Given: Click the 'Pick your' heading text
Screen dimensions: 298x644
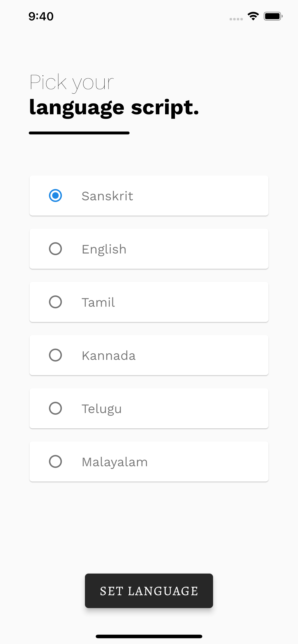Looking at the screenshot, I should pyautogui.click(x=72, y=82).
